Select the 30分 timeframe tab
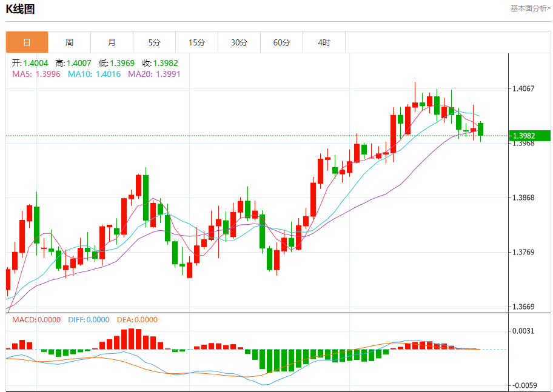553x392 pixels. 239,42
